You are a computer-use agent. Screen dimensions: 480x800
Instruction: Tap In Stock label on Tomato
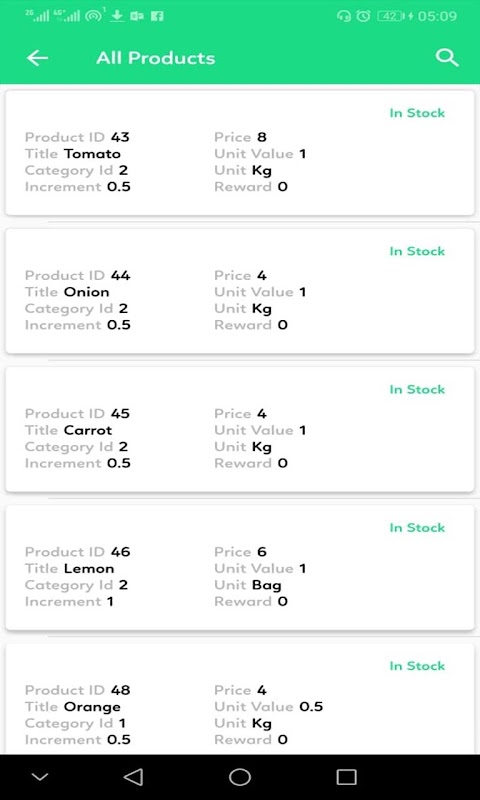click(417, 113)
